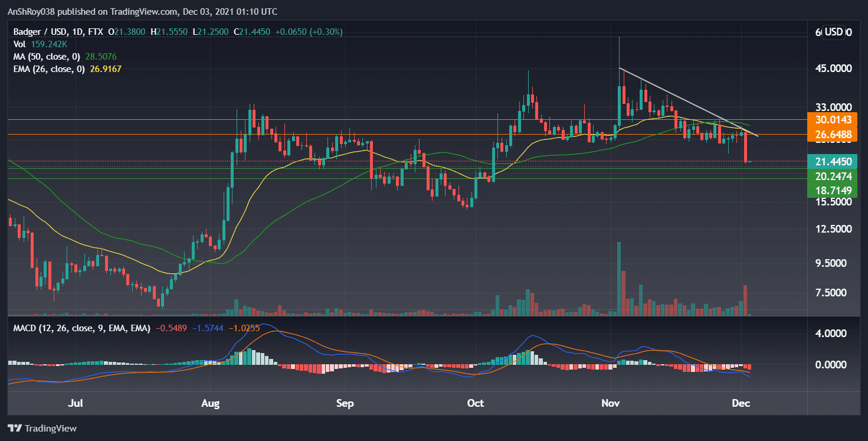Select the Dec label on the time axis
This screenshot has width=868, height=441.
tap(741, 404)
